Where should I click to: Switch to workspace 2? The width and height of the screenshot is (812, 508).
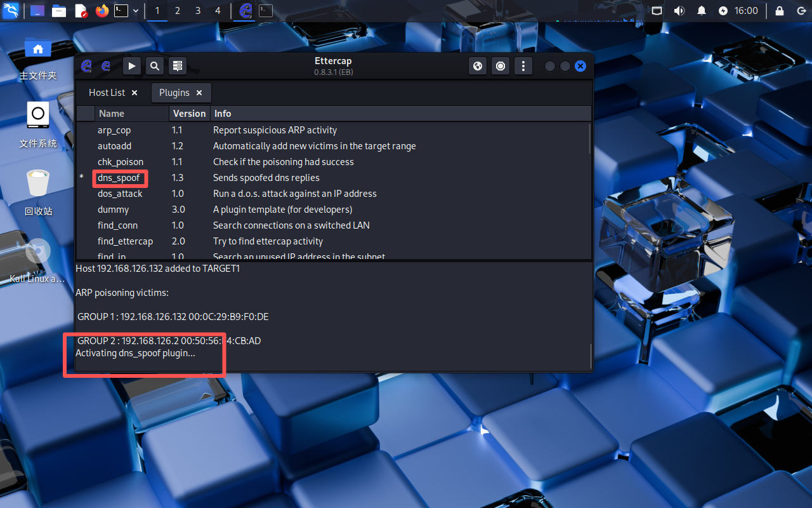[x=178, y=11]
